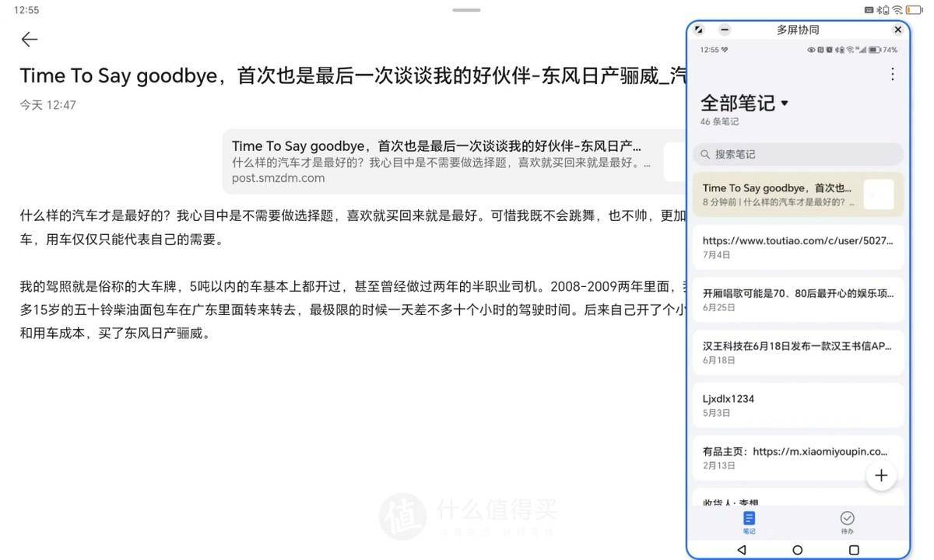The height and width of the screenshot is (560, 934).
Task: Tap the floating + new note button
Action: (880, 475)
